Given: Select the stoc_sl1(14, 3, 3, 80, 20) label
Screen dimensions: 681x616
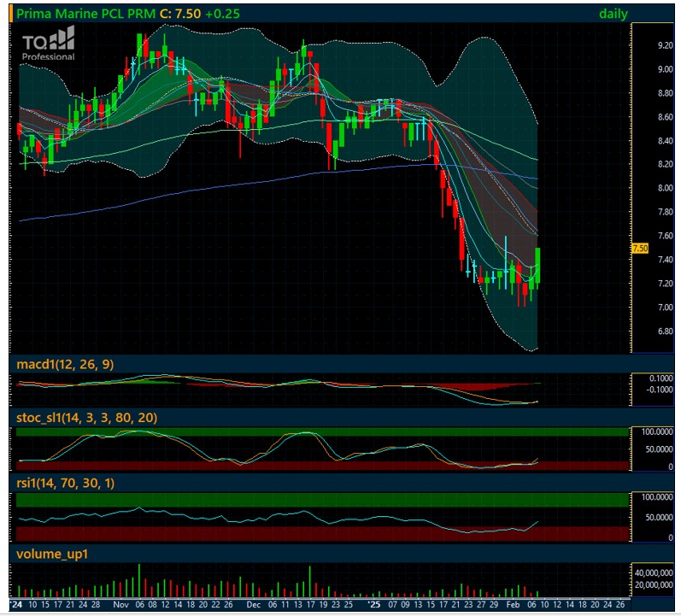Looking at the screenshot, I should coord(87,418).
